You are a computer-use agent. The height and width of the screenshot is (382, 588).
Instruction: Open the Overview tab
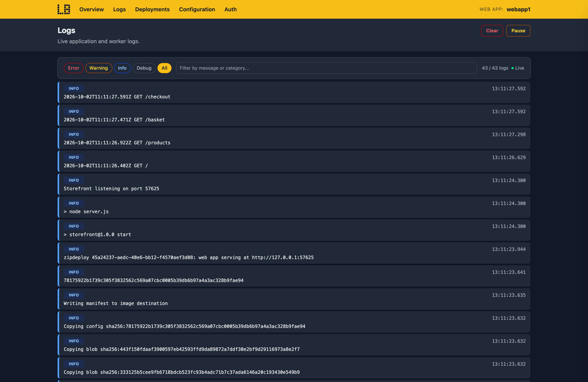tap(91, 9)
